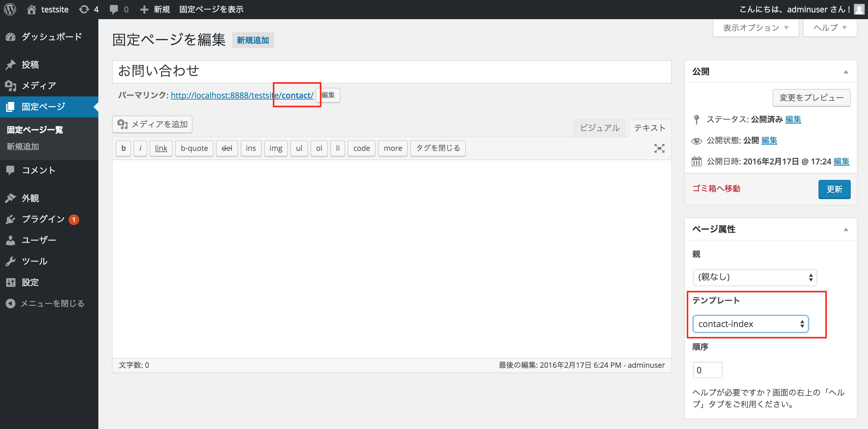Switch to the ビジュアル editor tab
Image resolution: width=868 pixels, height=429 pixels.
[600, 128]
